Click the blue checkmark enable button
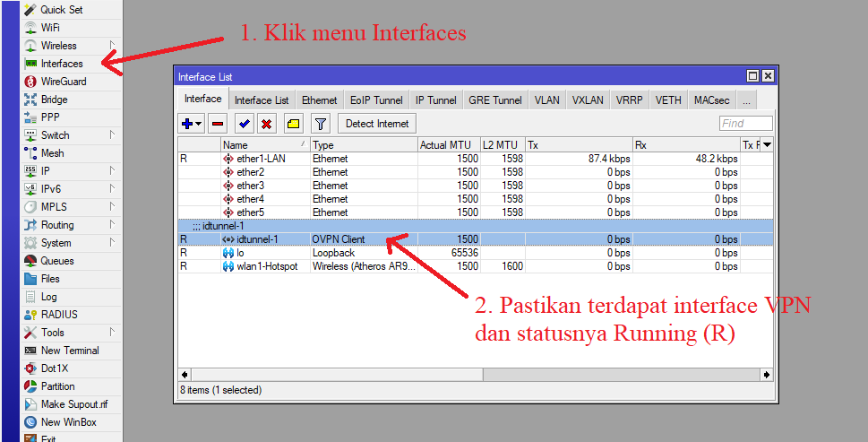 click(x=245, y=124)
